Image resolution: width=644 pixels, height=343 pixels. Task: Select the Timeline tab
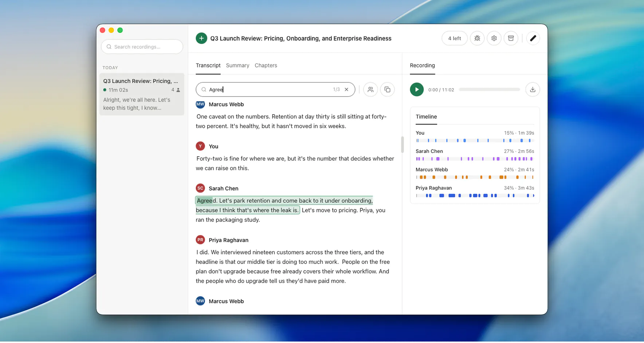pyautogui.click(x=426, y=117)
